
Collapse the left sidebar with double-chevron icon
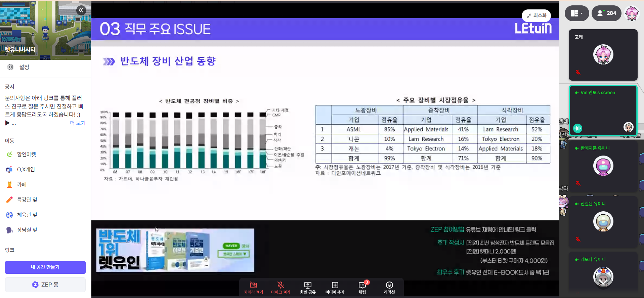tap(81, 10)
